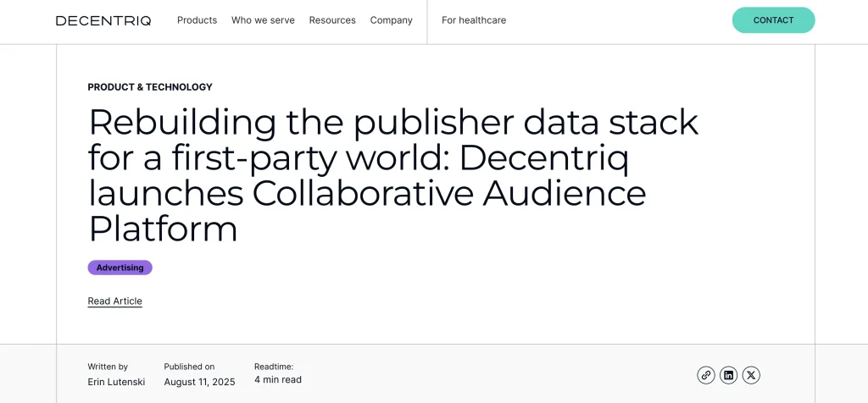Viewport: 868px width, 403px height.
Task: Go to For healthcare section
Action: click(474, 20)
